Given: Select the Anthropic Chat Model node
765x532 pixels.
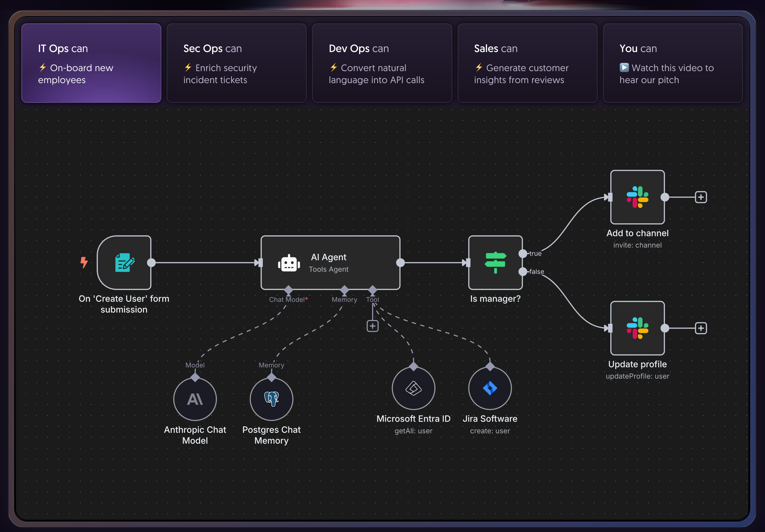Looking at the screenshot, I should point(195,399).
